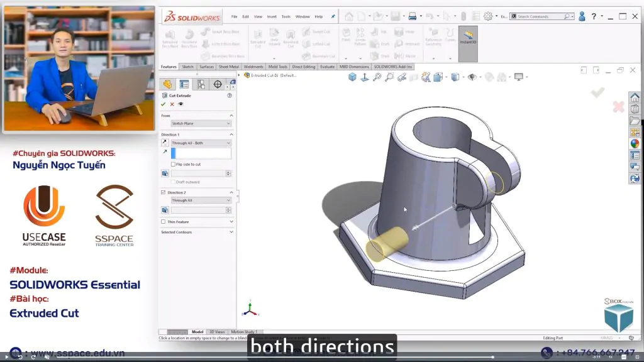Open the Help question mark menu
The height and width of the screenshot is (362, 644).
pos(594,16)
